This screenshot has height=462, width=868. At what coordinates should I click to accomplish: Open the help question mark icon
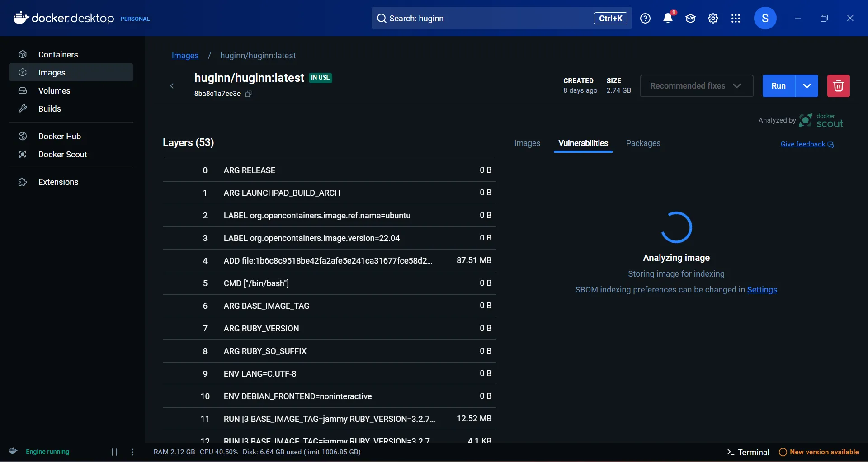click(645, 18)
